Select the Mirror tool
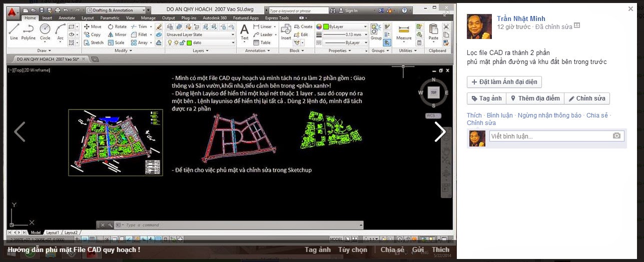Screen dimensions: 644x262 (x=117, y=34)
